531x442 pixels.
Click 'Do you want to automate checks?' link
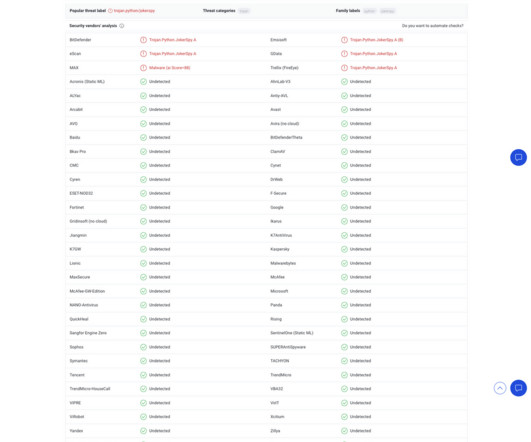click(x=432, y=26)
